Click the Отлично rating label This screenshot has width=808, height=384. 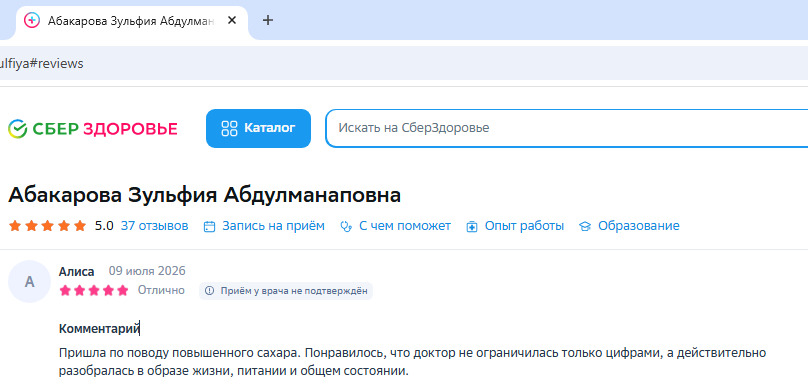pos(161,290)
